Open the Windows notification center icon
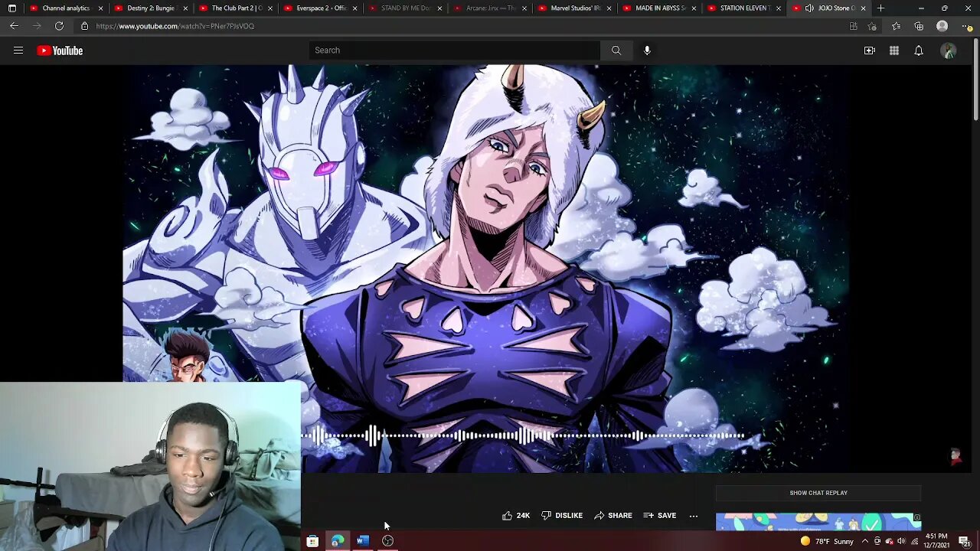This screenshot has width=980, height=551. (965, 541)
